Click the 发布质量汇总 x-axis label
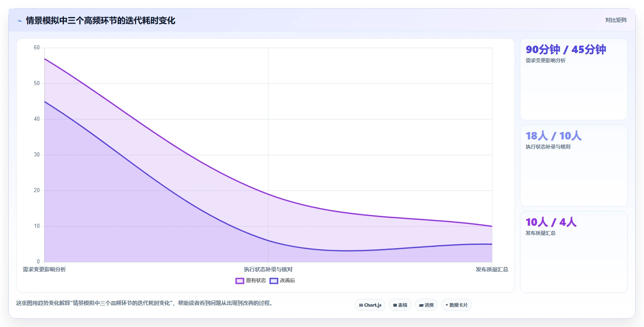644x327 pixels. pyautogui.click(x=492, y=269)
